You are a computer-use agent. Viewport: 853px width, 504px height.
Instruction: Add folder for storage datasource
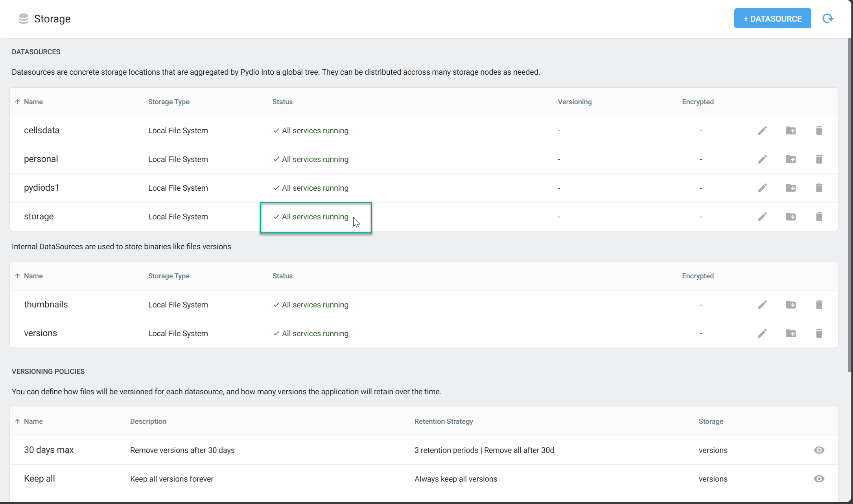tap(791, 217)
